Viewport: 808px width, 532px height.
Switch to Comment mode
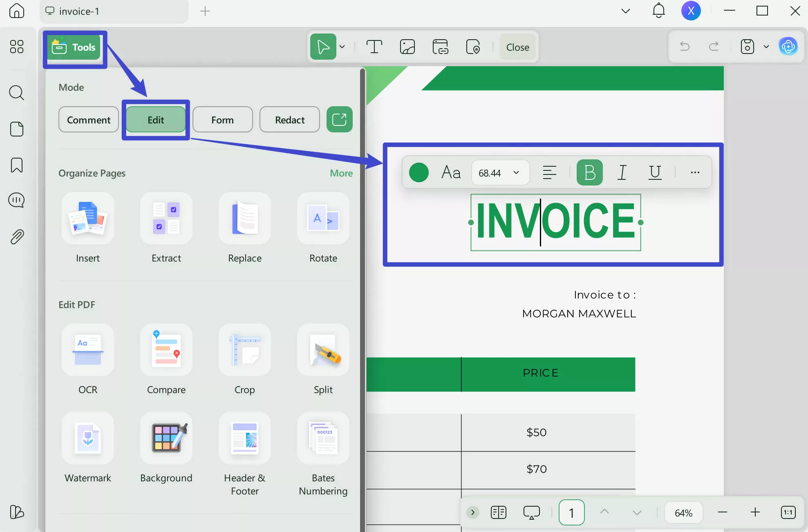point(88,119)
